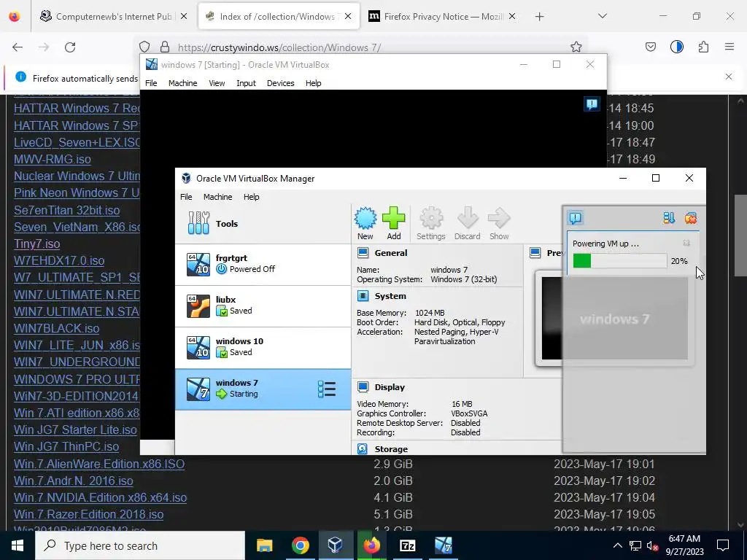This screenshot has height=560, width=747.
Task: Click the General section header
Action: click(x=391, y=253)
